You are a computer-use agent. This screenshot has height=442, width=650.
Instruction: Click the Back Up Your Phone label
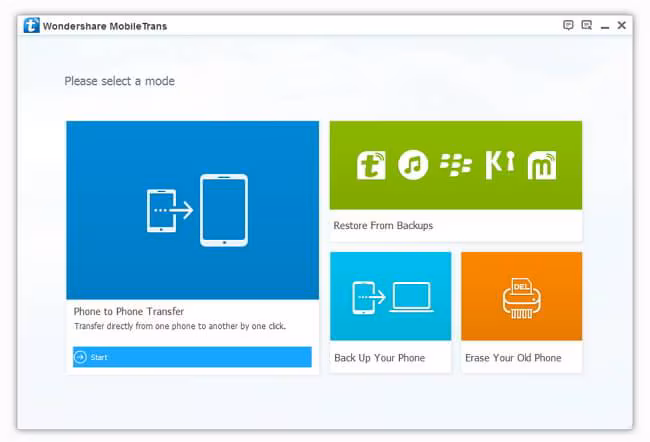379,358
